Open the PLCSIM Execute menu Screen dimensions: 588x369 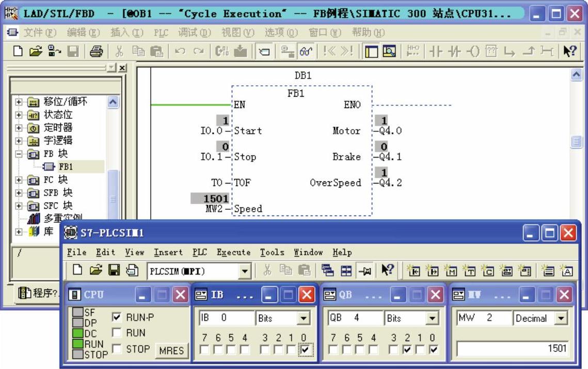233,252
